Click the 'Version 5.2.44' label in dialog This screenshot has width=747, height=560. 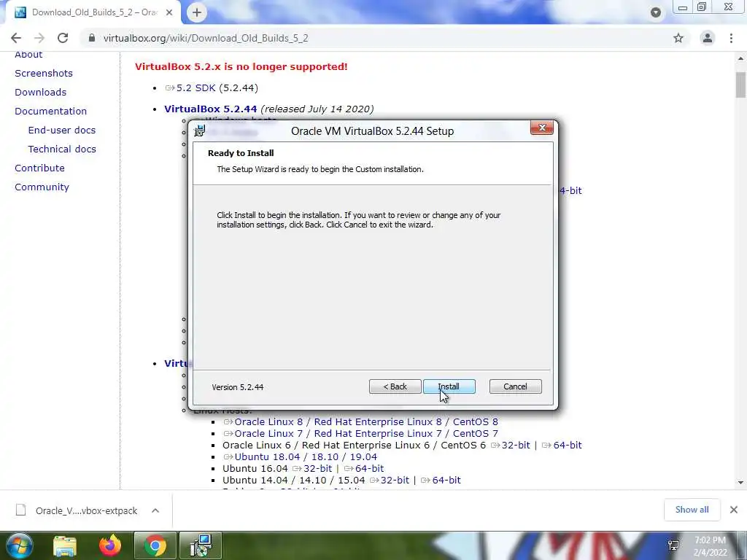coord(238,387)
